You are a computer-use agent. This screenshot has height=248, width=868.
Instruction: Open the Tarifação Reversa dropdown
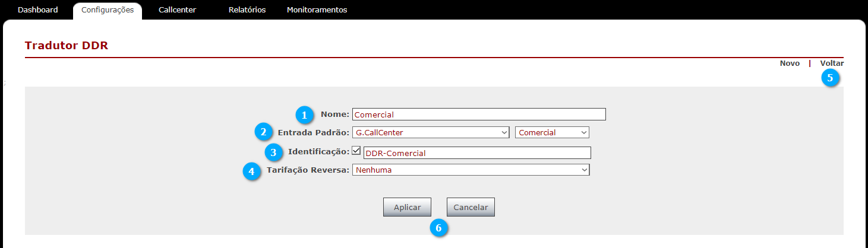click(471, 170)
